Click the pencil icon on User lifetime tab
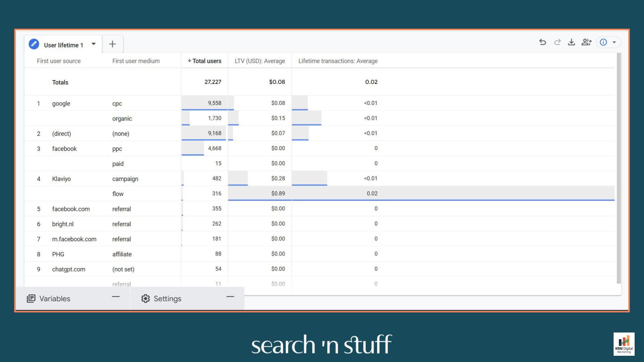 [34, 44]
